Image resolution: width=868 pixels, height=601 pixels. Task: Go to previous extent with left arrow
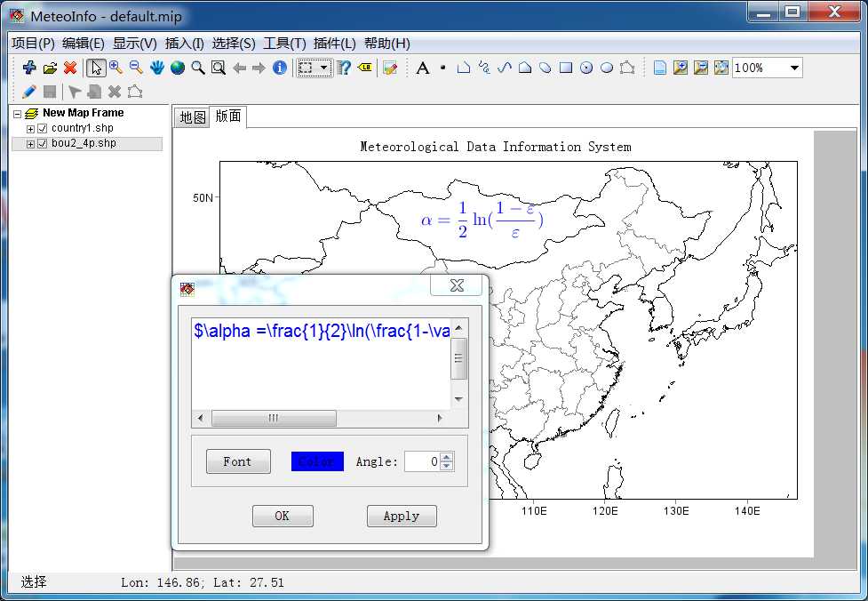[x=239, y=68]
